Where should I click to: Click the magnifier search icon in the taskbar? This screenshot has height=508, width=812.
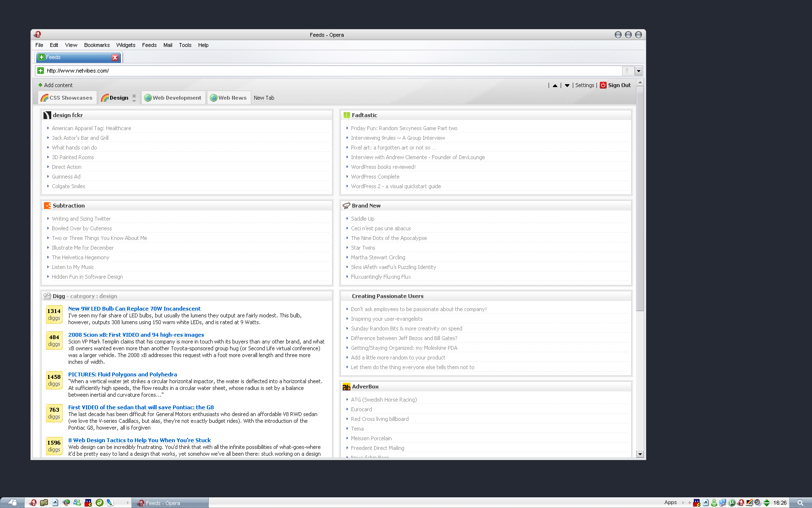point(800,503)
